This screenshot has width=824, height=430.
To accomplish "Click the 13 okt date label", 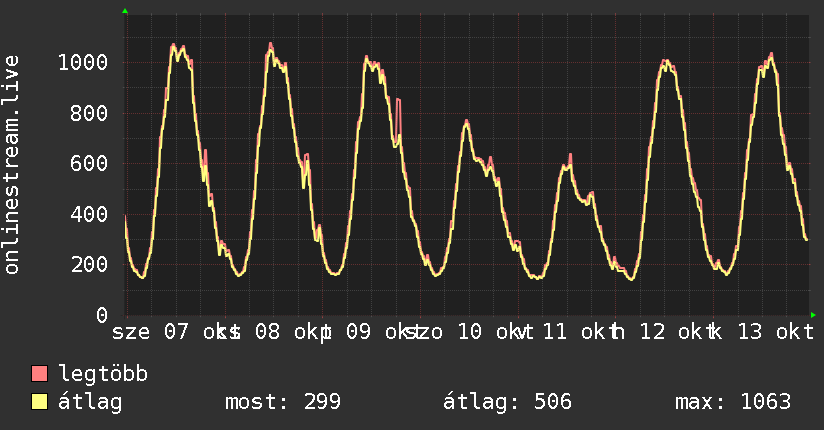I will pos(776,332).
